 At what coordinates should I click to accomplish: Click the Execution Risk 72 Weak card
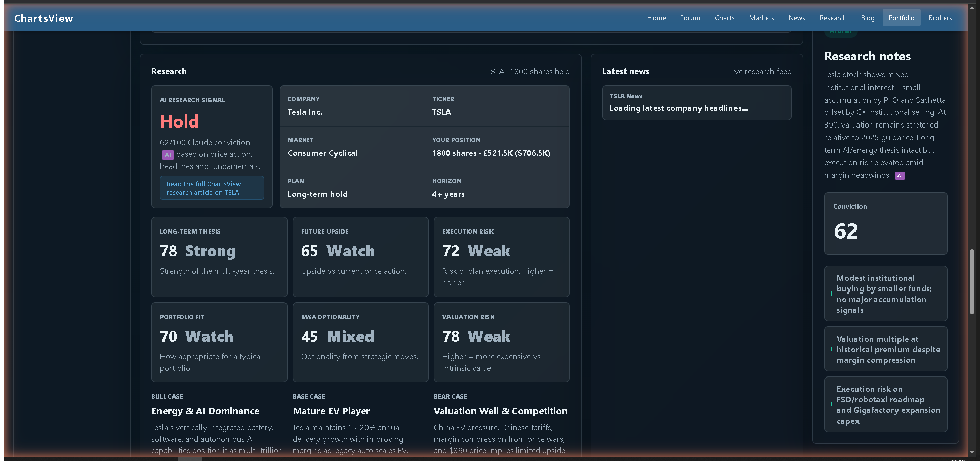point(502,257)
